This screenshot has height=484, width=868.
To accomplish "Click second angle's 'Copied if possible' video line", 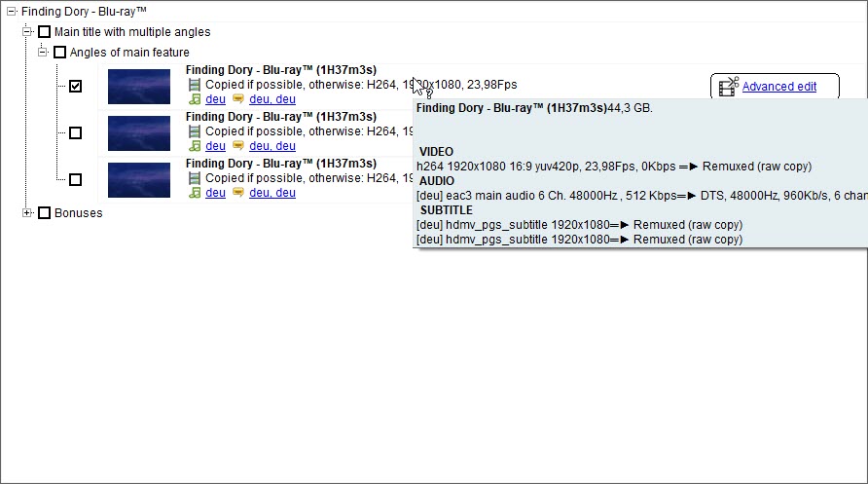I will (x=308, y=131).
